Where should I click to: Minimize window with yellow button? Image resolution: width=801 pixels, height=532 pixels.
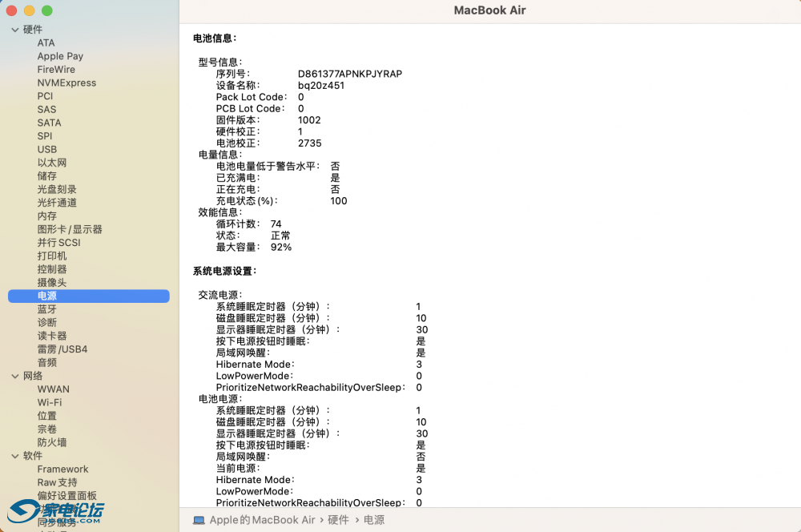click(30, 10)
